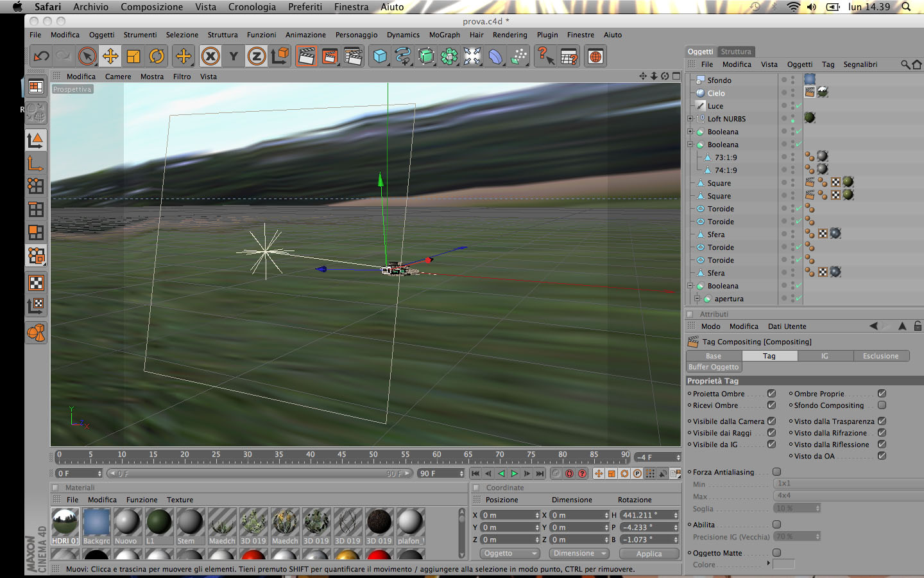The height and width of the screenshot is (578, 924).
Task: Toggle the X axis lock icon
Action: click(x=210, y=57)
